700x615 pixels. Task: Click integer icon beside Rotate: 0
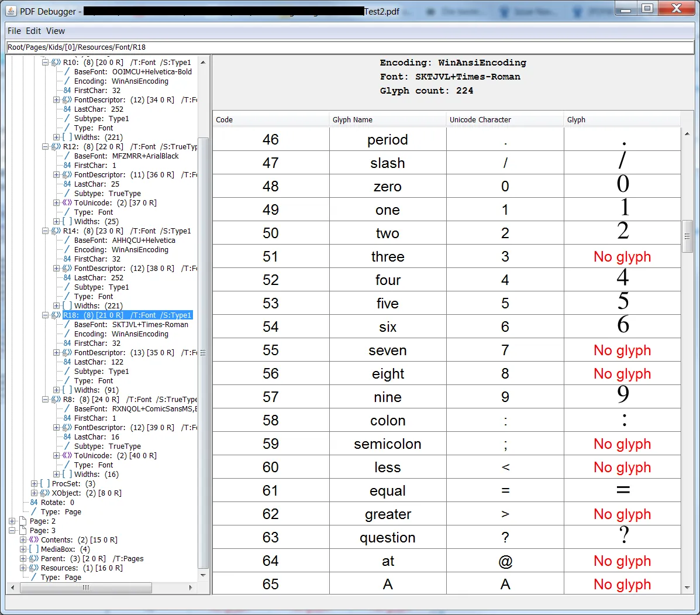[34, 503]
